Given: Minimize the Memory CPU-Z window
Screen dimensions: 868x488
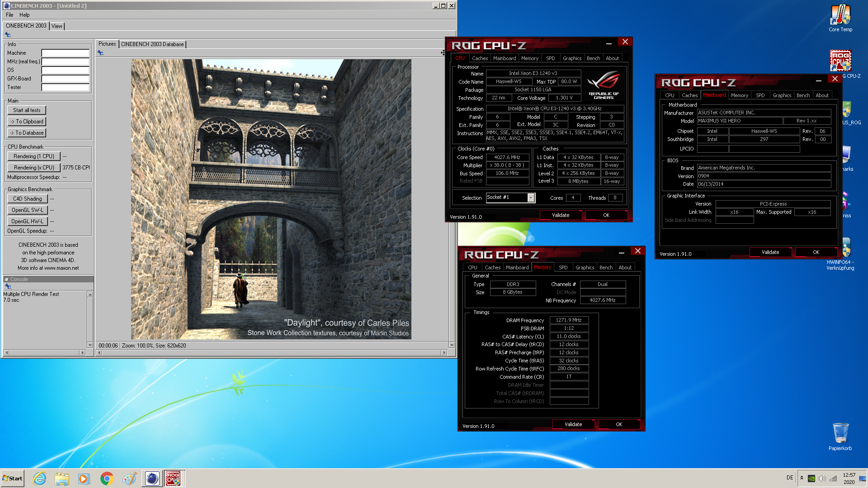Looking at the screenshot, I should point(621,252).
